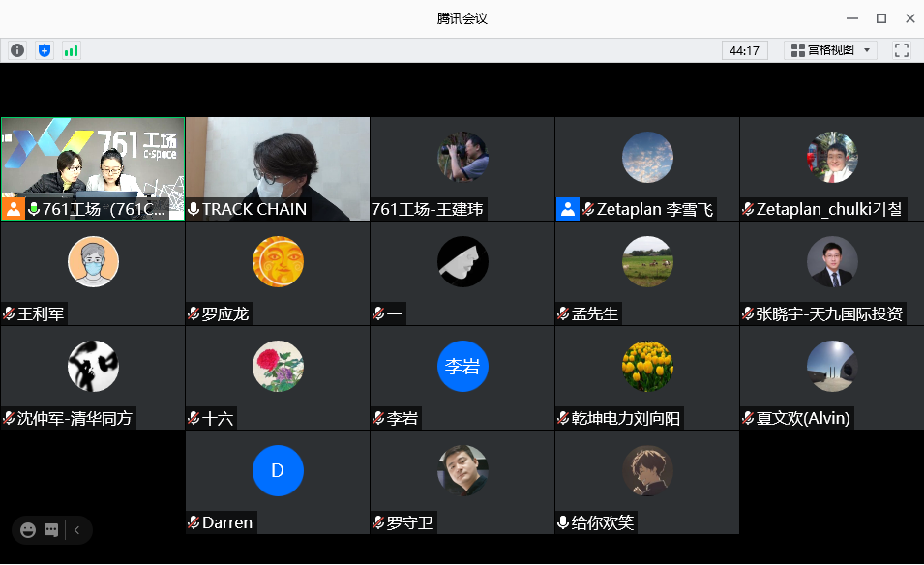Viewport: 924px width, 565px height.
Task: Click calligraphy avatar of 沈仲军-清华同方
Action: click(x=93, y=366)
